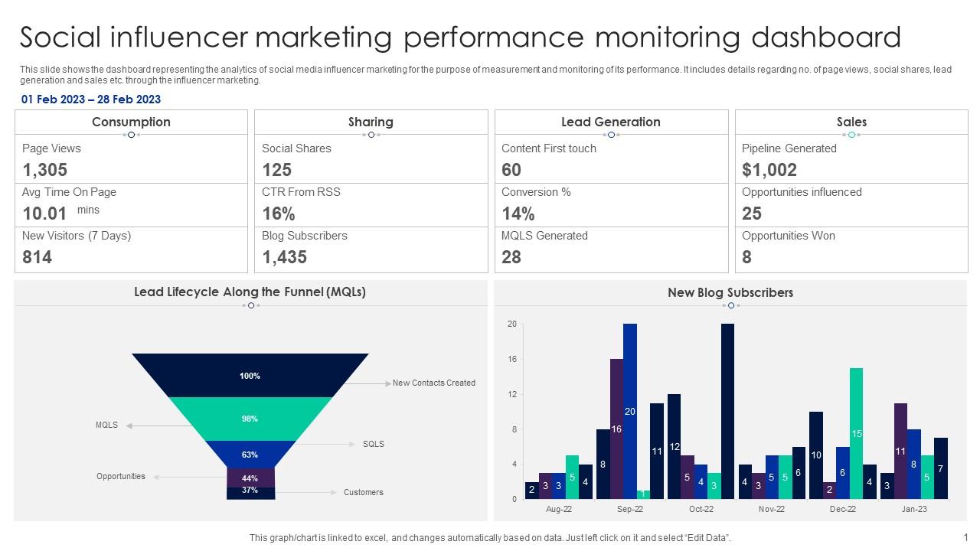Select the tall Sep-22 bar showing 20
The height and width of the screenshot is (551, 980).
click(x=629, y=409)
